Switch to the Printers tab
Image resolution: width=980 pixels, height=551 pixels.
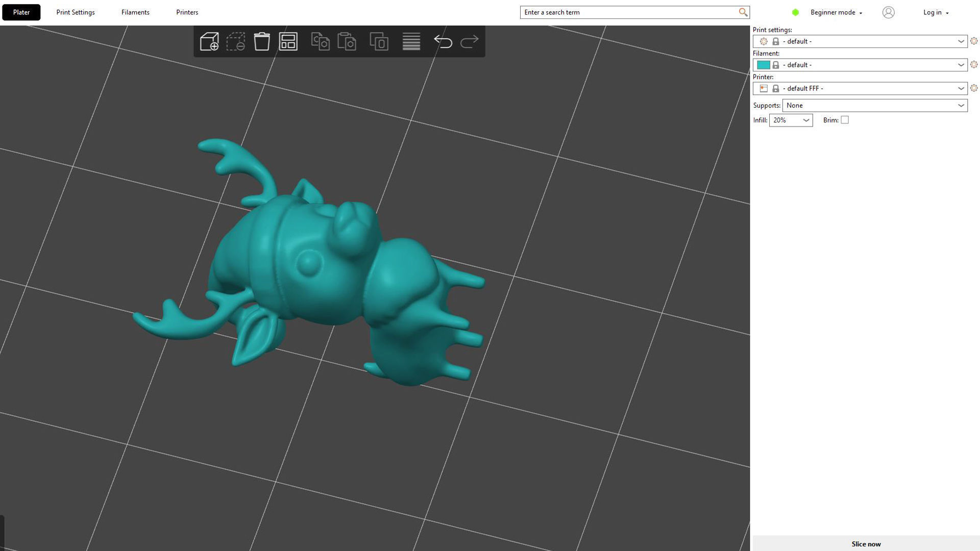(187, 12)
